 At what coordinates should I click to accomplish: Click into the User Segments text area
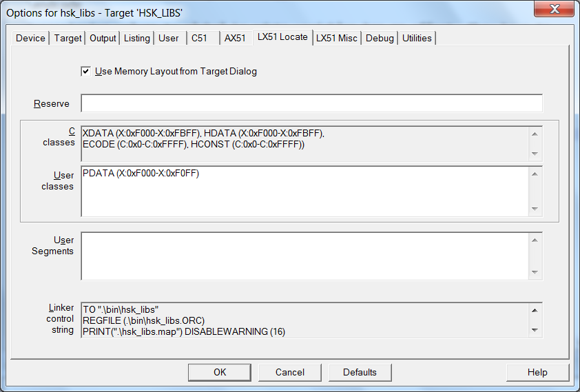(305, 256)
